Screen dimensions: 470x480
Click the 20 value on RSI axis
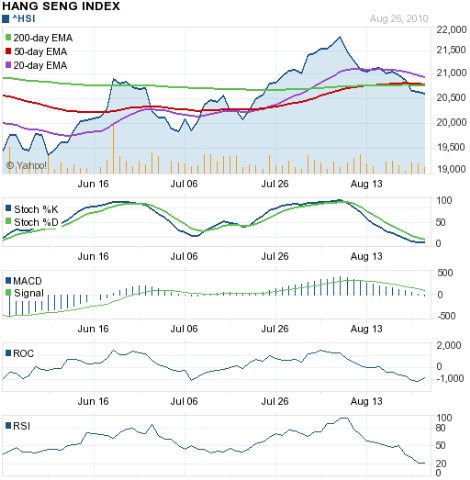click(441, 464)
